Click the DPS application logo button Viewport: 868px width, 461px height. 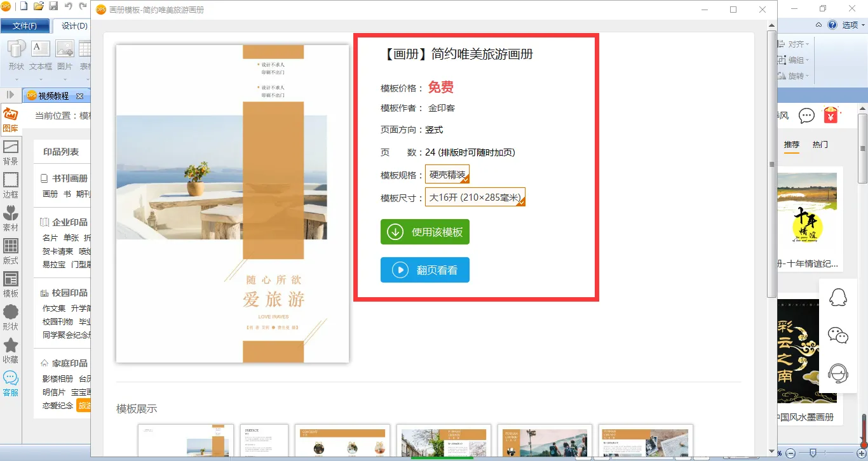(6, 7)
